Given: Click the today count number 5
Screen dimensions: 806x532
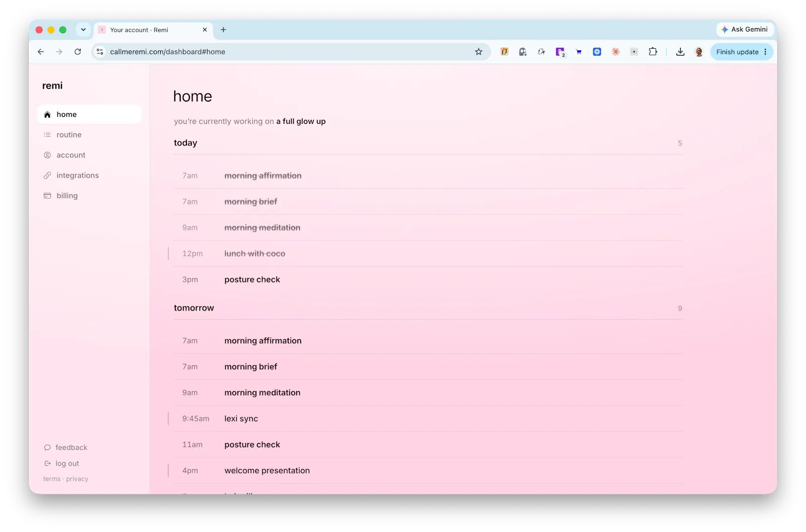Looking at the screenshot, I should click(680, 143).
